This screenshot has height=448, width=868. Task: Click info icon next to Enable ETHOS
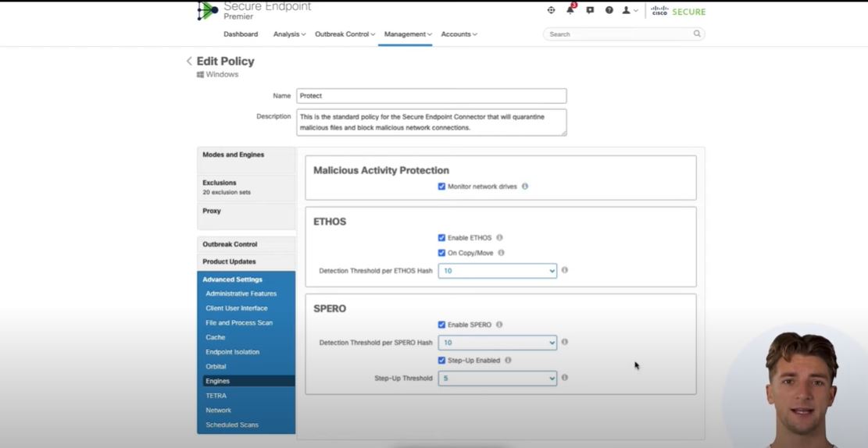tap(499, 238)
